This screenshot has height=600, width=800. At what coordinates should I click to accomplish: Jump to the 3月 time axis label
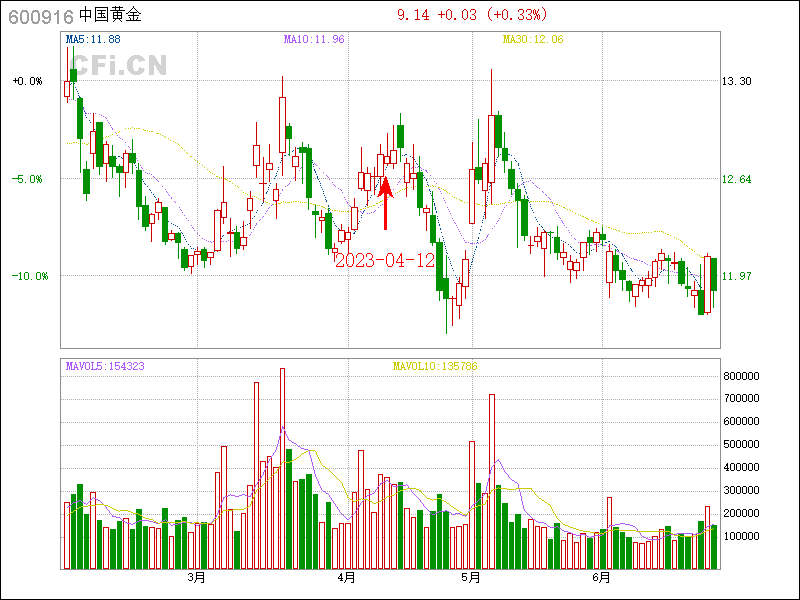(197, 578)
